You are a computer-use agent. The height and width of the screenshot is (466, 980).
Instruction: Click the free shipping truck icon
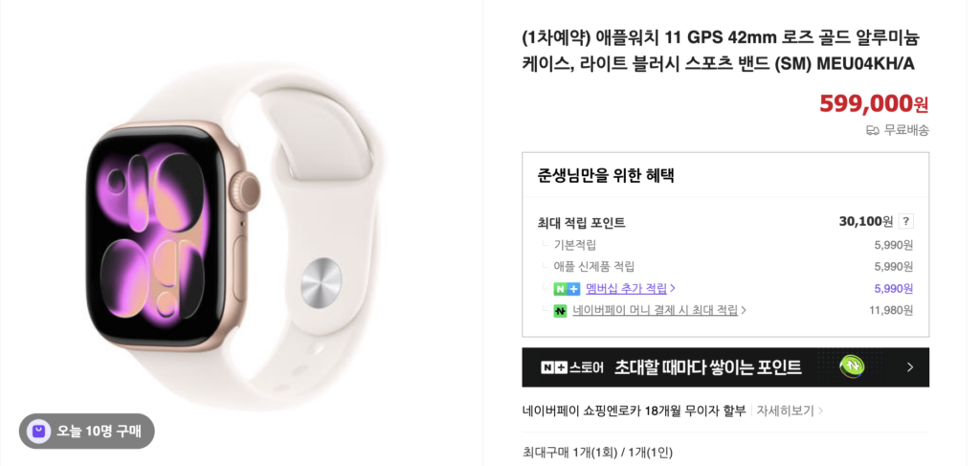point(873,130)
